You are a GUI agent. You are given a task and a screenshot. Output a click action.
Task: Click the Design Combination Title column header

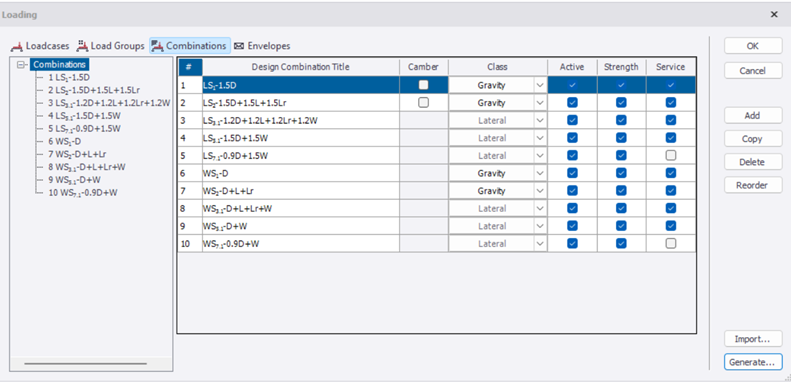point(301,67)
